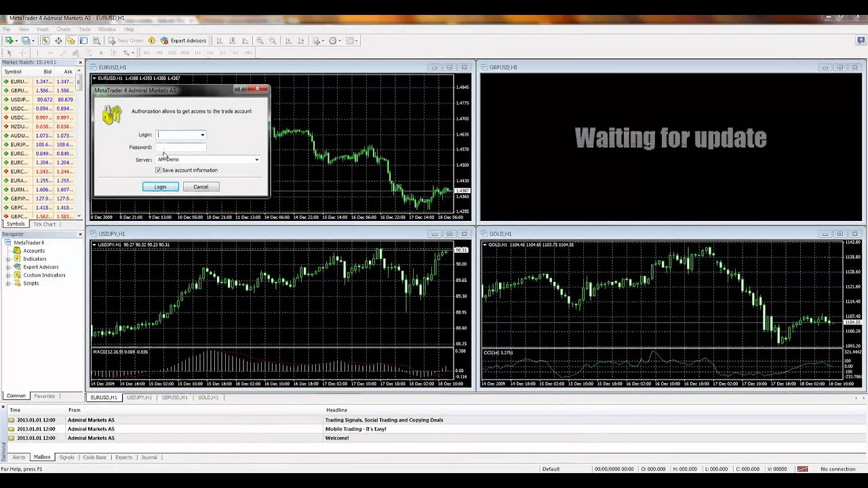The image size is (868, 488).
Task: Select the Text label A tool
Action: pos(101,53)
